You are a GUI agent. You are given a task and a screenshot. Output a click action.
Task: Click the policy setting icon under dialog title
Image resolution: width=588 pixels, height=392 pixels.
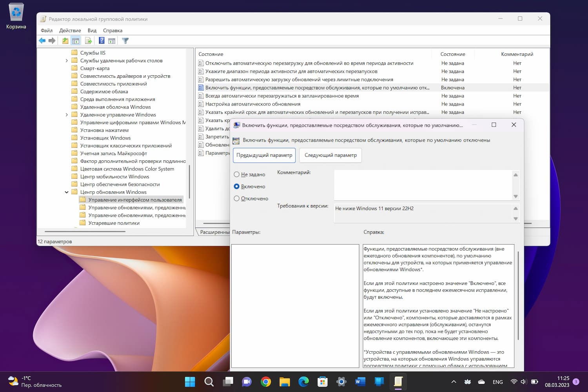pos(236,140)
